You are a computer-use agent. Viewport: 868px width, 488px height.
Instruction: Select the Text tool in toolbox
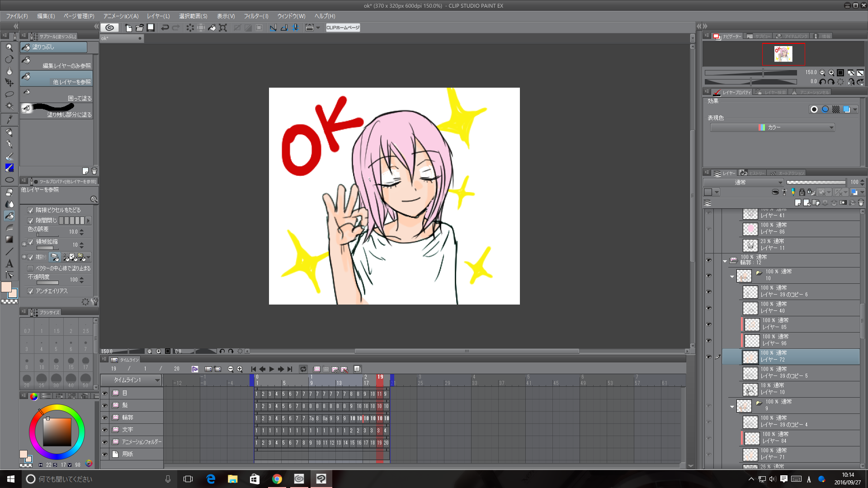pyautogui.click(x=9, y=263)
